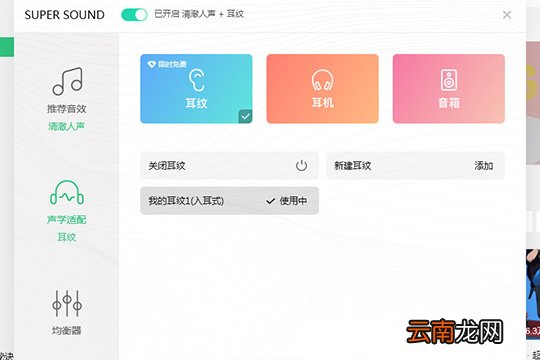Select the 耳纹 ear print card
The width and height of the screenshot is (540, 360).
pyautogui.click(x=196, y=89)
